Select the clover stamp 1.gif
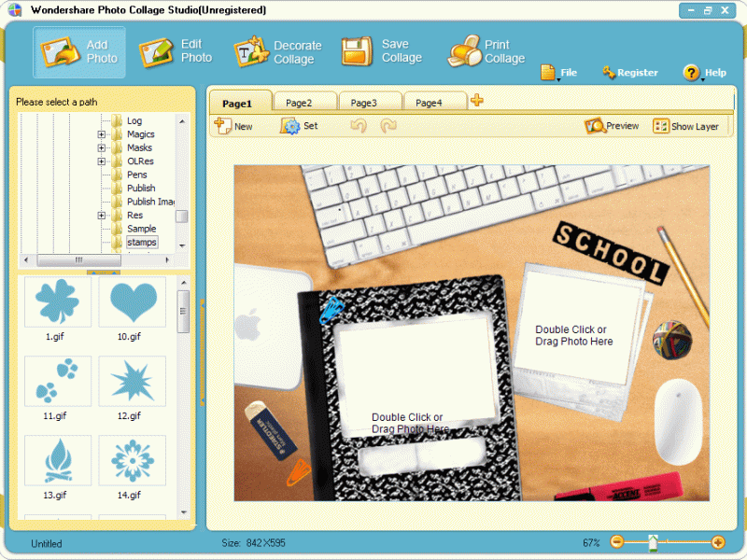This screenshot has width=747, height=560. coord(58,301)
